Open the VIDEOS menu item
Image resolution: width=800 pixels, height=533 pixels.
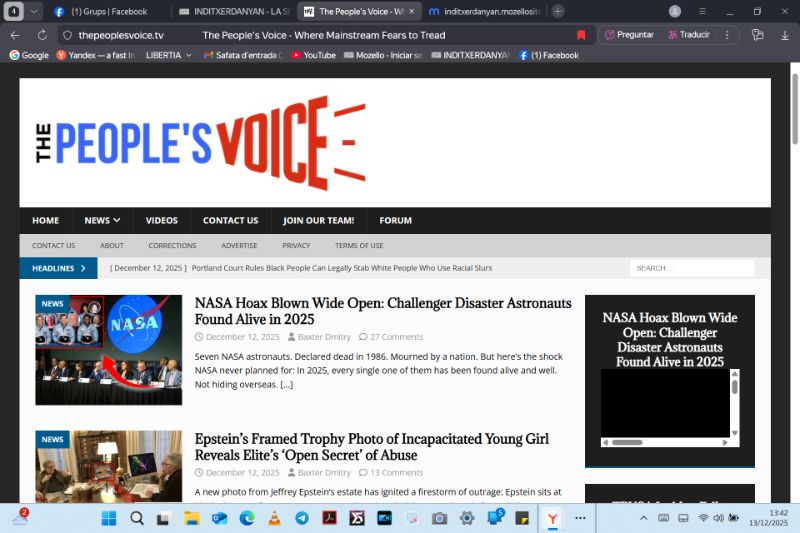[161, 220]
